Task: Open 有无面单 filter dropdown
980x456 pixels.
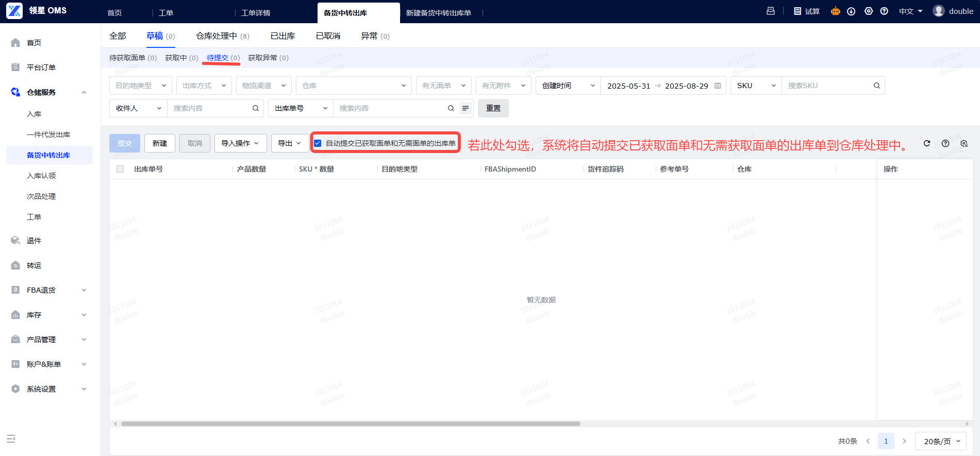Action: coord(444,86)
